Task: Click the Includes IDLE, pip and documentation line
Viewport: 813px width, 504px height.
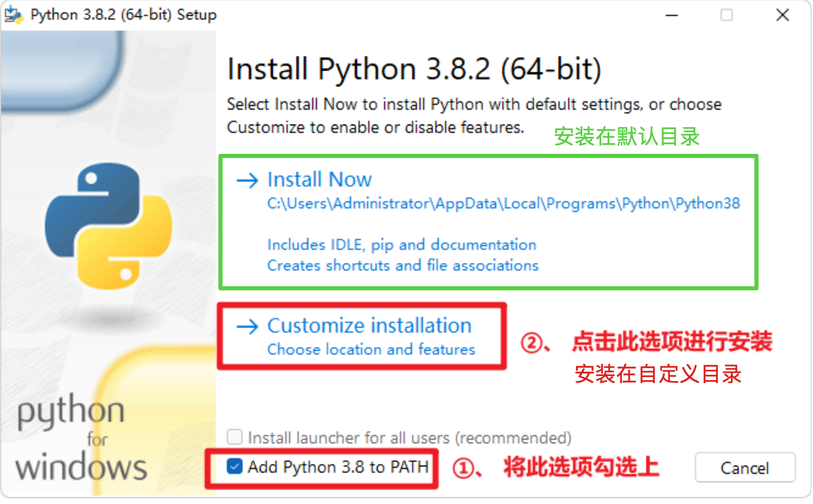Action: point(401,245)
